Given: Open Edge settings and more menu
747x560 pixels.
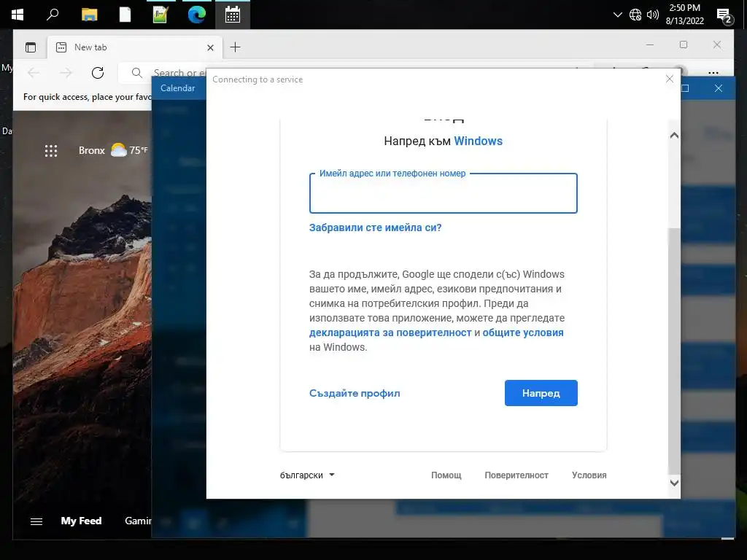Looking at the screenshot, I should tap(713, 73).
